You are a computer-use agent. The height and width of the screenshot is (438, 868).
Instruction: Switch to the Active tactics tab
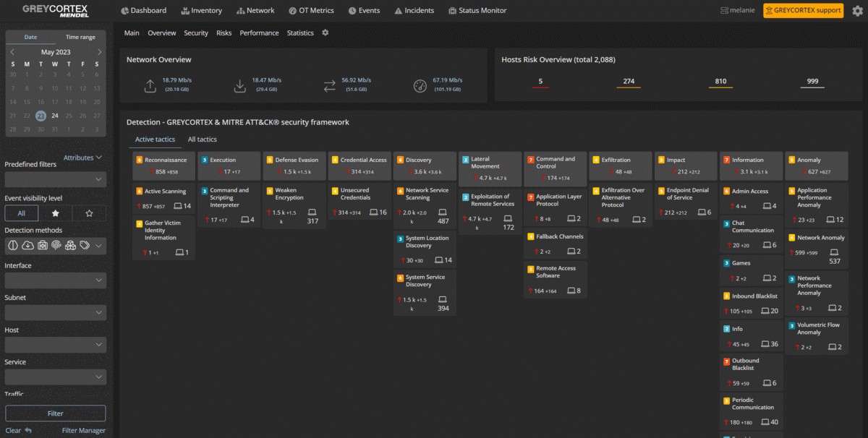[x=155, y=139]
